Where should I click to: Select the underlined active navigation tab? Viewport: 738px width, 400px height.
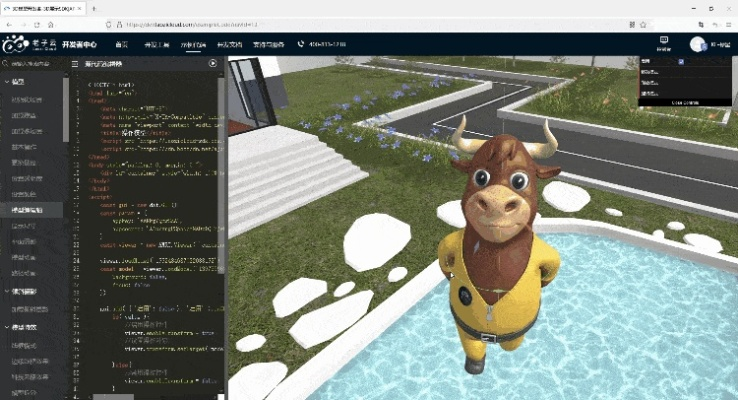193,45
